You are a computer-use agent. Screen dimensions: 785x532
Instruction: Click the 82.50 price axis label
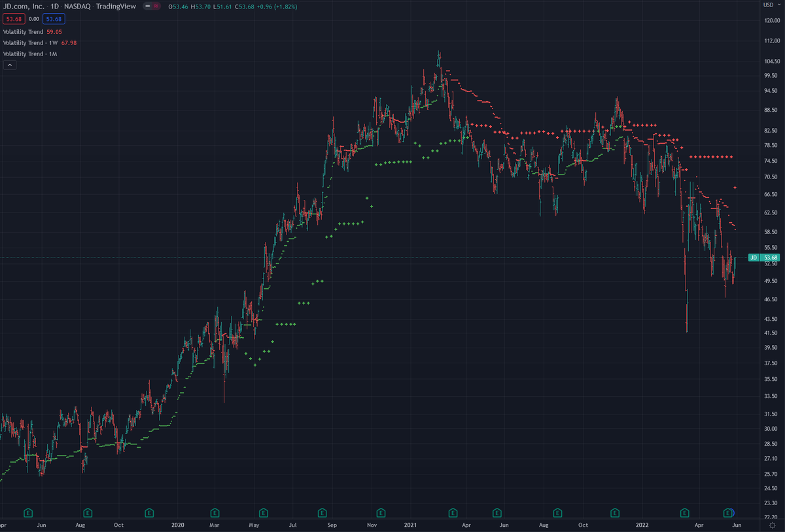tap(771, 131)
